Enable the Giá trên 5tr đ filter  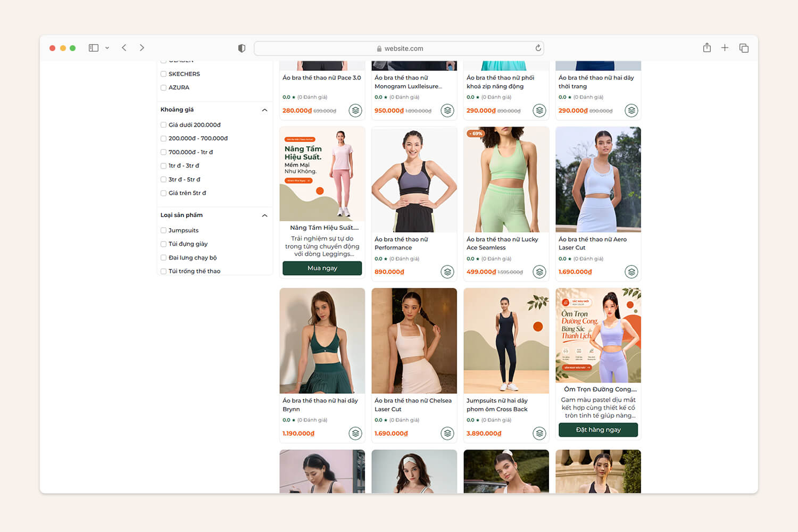click(x=163, y=193)
